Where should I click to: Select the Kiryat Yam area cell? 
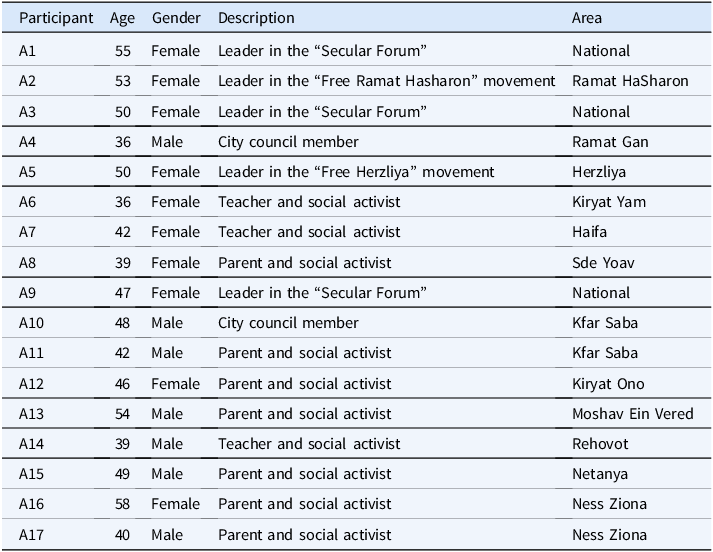(x=609, y=202)
